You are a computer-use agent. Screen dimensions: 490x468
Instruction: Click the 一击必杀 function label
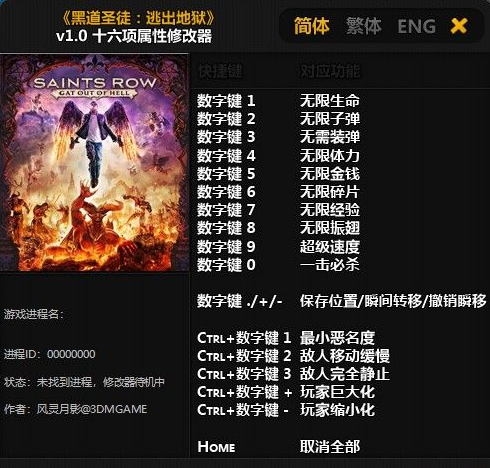330,265
